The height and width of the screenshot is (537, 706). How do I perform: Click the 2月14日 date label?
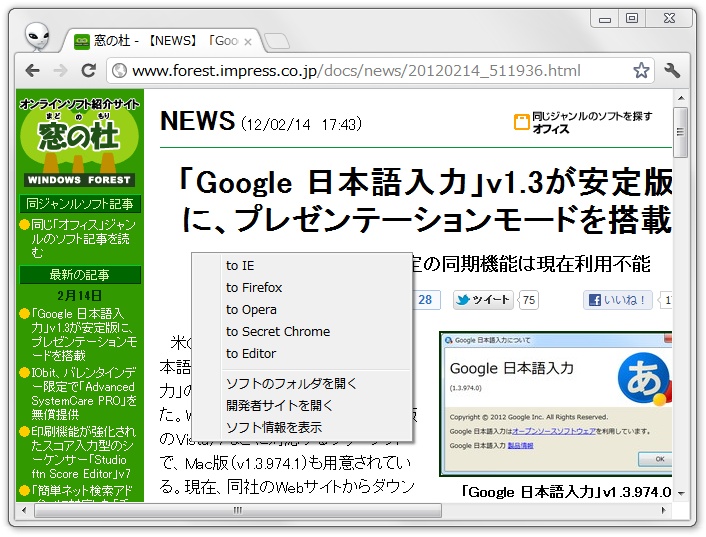click(79, 296)
